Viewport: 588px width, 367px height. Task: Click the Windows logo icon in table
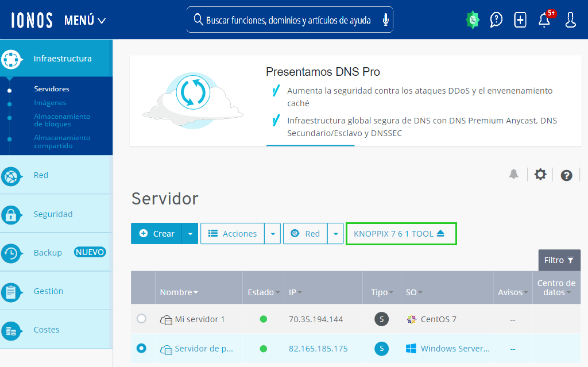(x=411, y=349)
